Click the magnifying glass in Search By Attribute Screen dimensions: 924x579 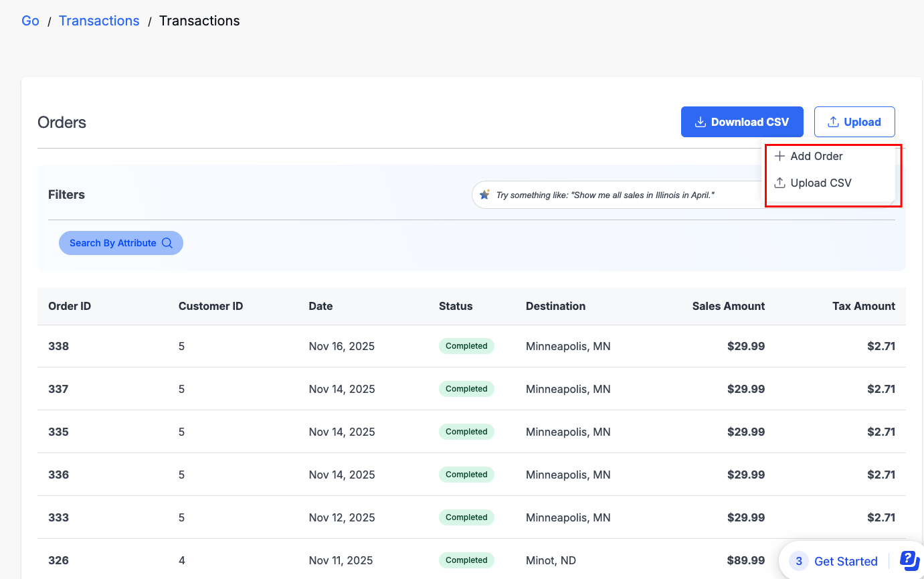[x=167, y=243]
